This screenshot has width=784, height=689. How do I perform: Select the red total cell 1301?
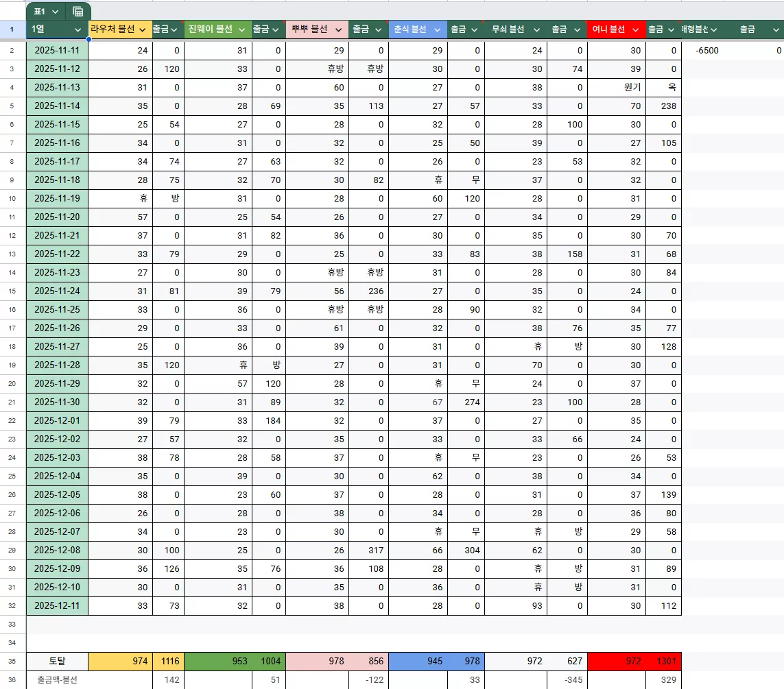pos(663,661)
